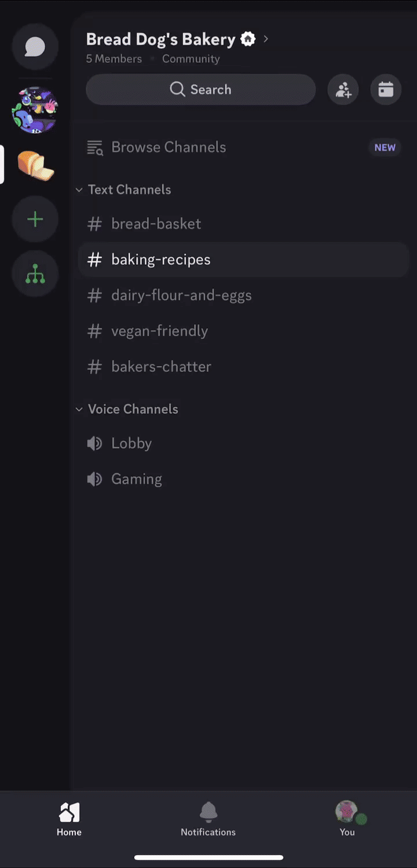Open the Student Hubs tree icon

point(35,273)
